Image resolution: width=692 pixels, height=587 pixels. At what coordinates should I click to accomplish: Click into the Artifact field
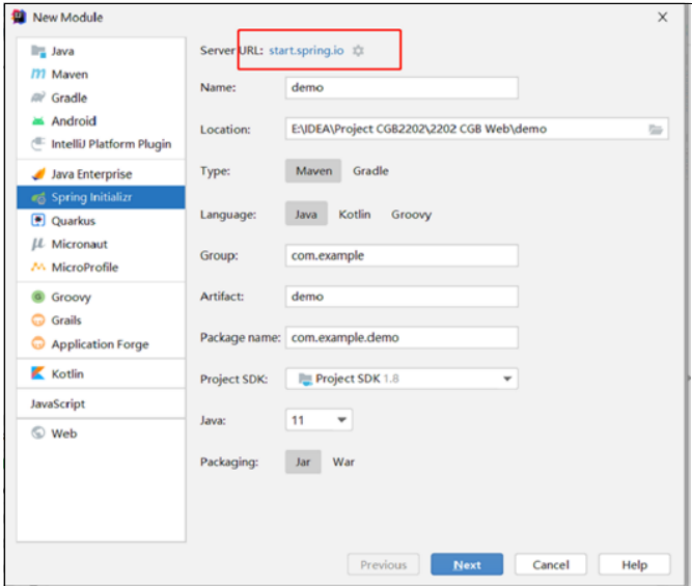[402, 297]
